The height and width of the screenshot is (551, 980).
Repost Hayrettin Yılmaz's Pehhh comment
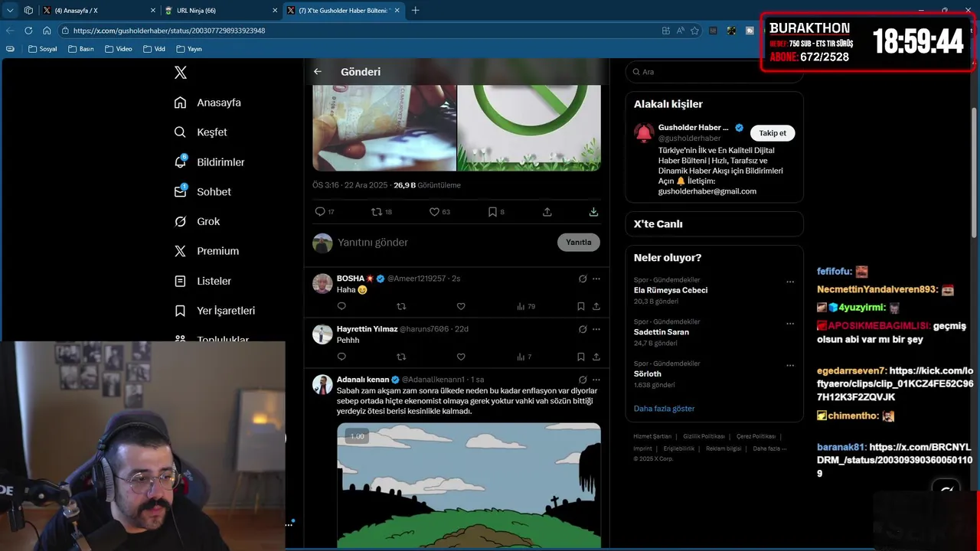[x=401, y=357]
